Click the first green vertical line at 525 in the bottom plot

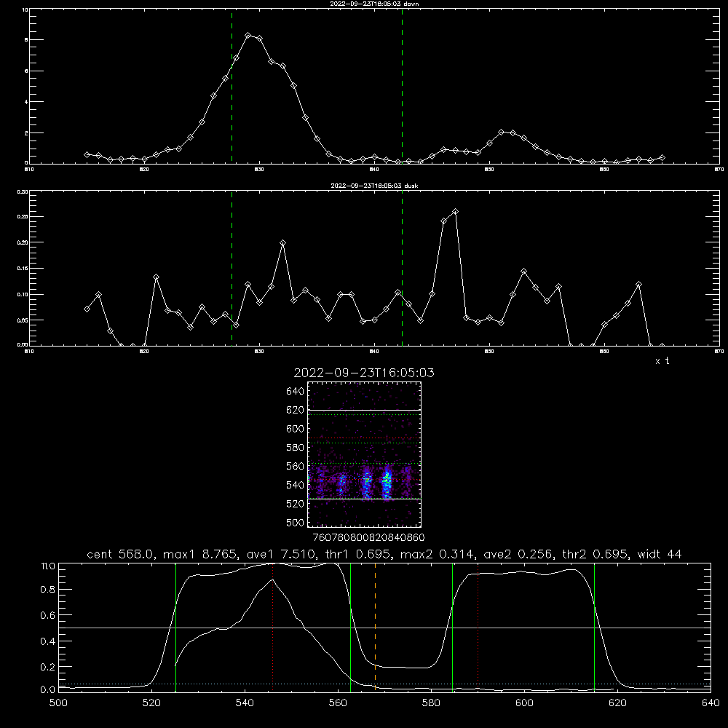click(x=175, y=626)
